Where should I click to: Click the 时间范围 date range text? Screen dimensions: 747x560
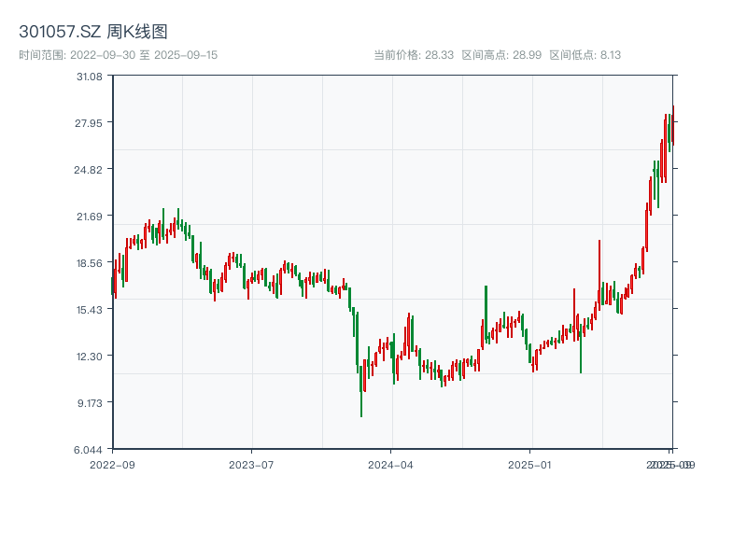pos(119,55)
